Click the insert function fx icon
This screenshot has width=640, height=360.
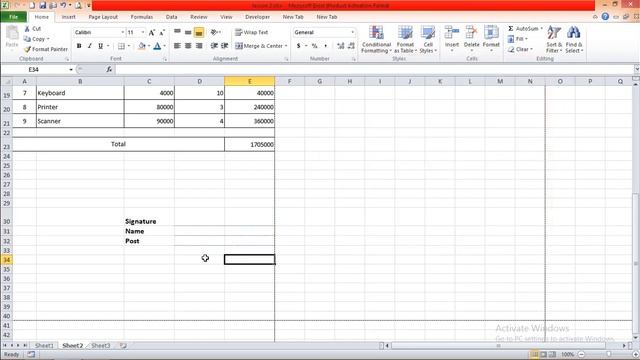click(x=109, y=69)
